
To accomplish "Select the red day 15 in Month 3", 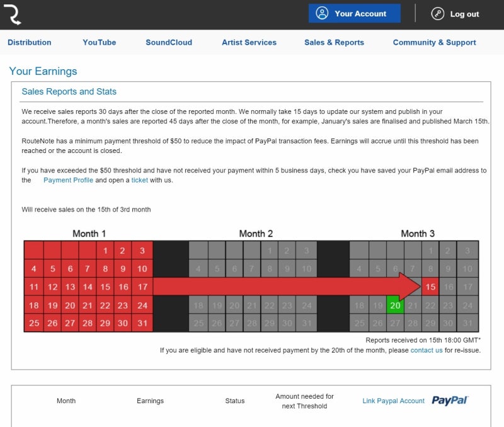I will tap(430, 287).
